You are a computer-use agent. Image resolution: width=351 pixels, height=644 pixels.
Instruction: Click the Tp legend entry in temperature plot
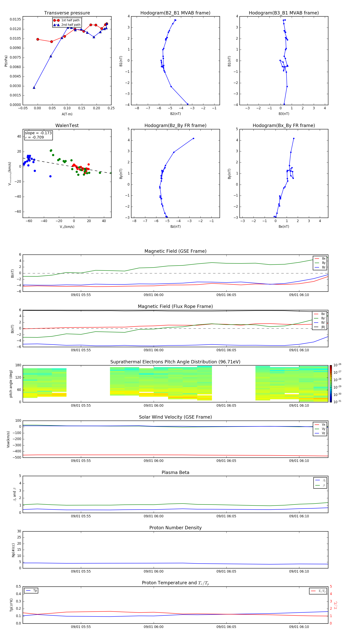31,591
